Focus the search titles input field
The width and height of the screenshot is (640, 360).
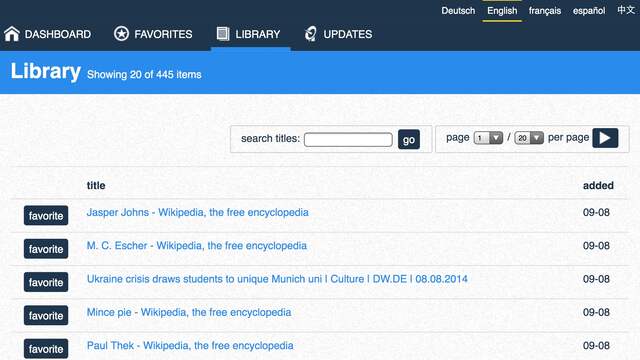(x=348, y=140)
